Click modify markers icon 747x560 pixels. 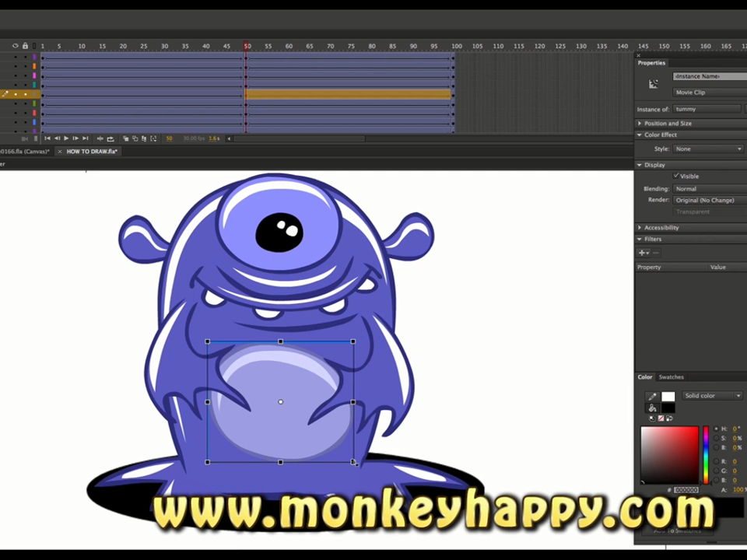(x=153, y=138)
